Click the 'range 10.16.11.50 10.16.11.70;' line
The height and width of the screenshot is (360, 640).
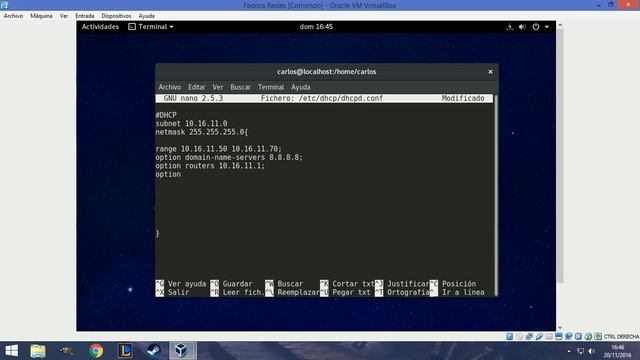pos(218,149)
